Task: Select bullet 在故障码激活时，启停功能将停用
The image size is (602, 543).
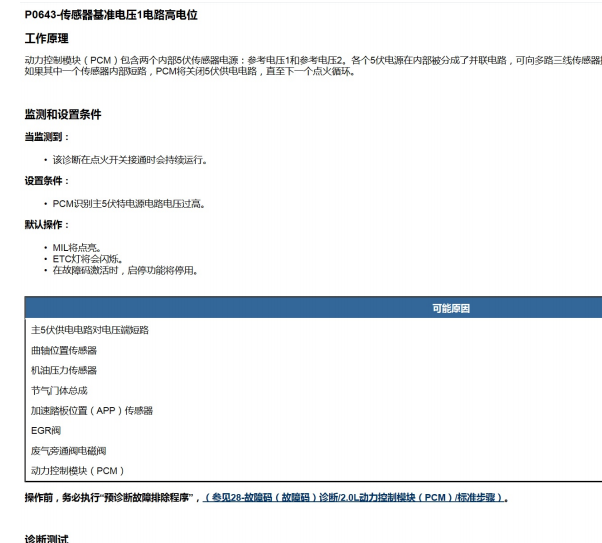Action: tap(125, 270)
